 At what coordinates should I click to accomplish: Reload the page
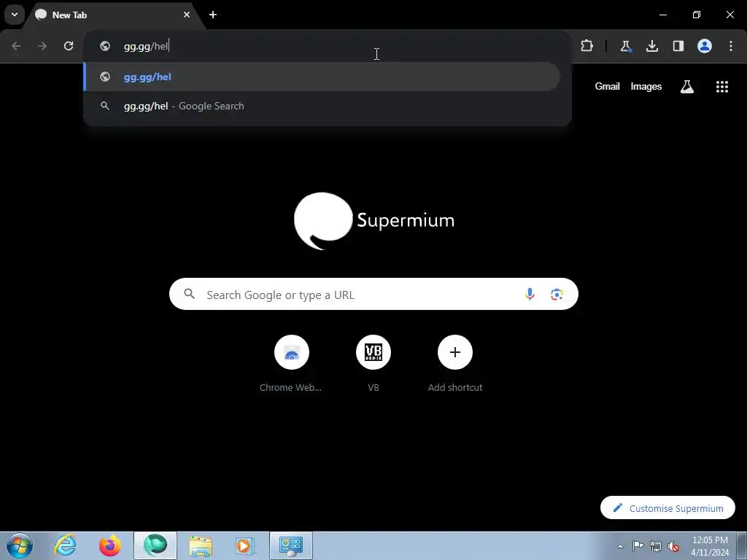pos(69,46)
